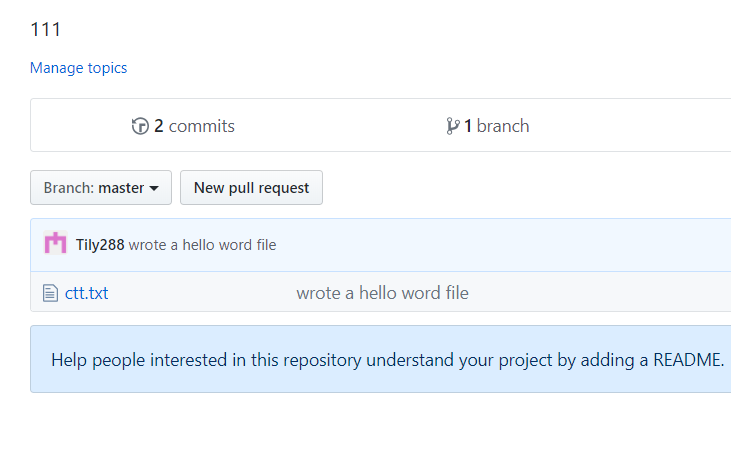Click the README help banner text
The height and width of the screenshot is (449, 731).
tap(387, 360)
